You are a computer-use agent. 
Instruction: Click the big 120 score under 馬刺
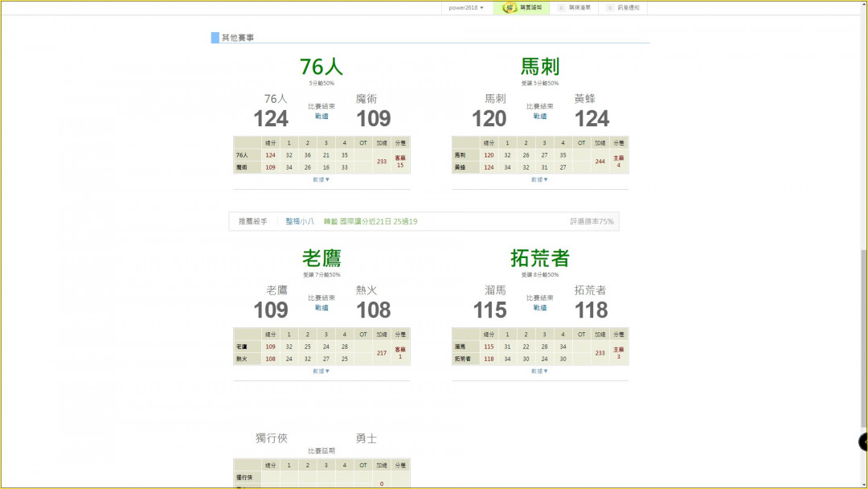click(489, 119)
